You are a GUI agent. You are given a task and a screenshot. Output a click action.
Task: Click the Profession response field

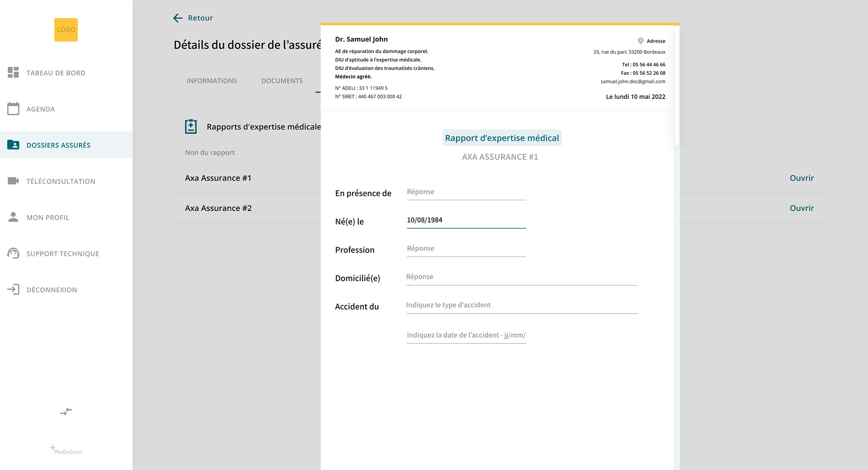[466, 249]
